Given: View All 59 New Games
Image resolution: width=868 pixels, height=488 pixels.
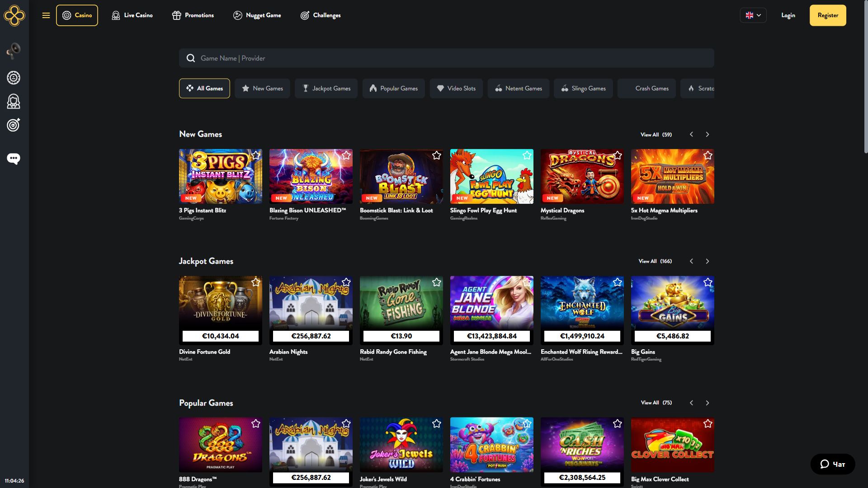Looking at the screenshot, I should [x=656, y=135].
